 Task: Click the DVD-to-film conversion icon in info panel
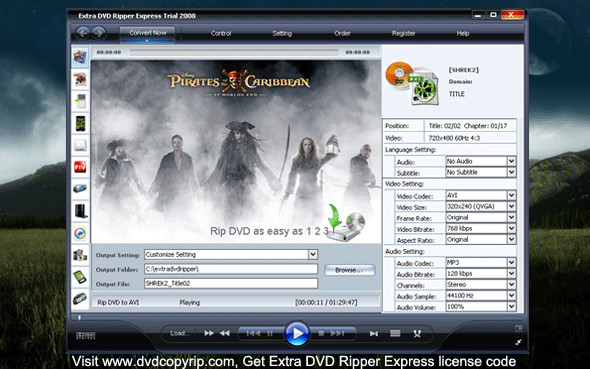pyautogui.click(x=413, y=83)
